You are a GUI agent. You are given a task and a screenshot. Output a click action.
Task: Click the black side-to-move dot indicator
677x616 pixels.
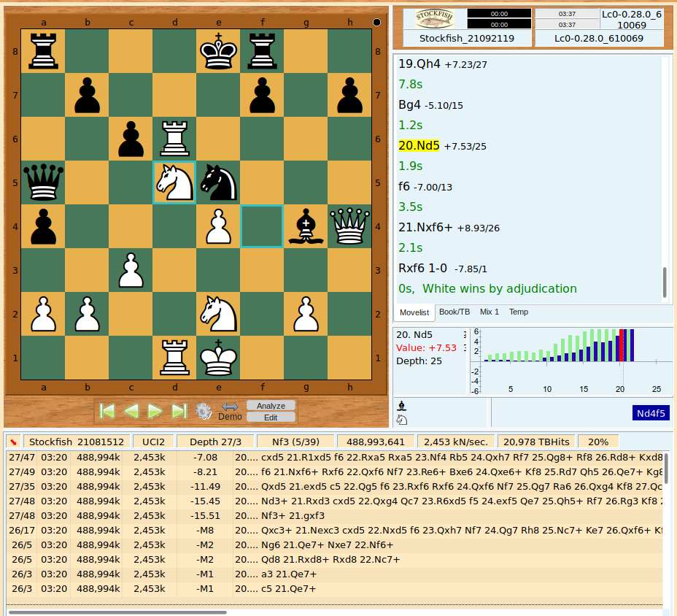pyautogui.click(x=376, y=23)
